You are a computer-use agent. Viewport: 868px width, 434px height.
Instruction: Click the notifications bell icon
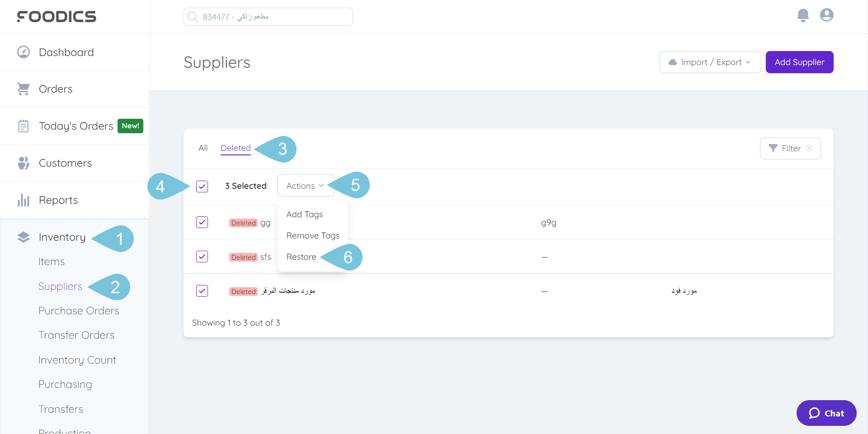(803, 15)
